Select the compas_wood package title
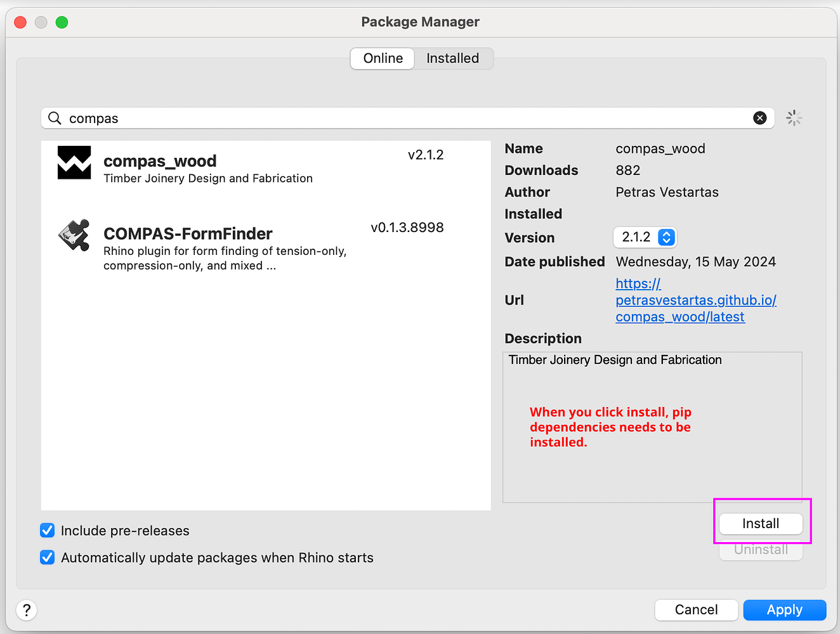The width and height of the screenshot is (840, 634). click(160, 161)
